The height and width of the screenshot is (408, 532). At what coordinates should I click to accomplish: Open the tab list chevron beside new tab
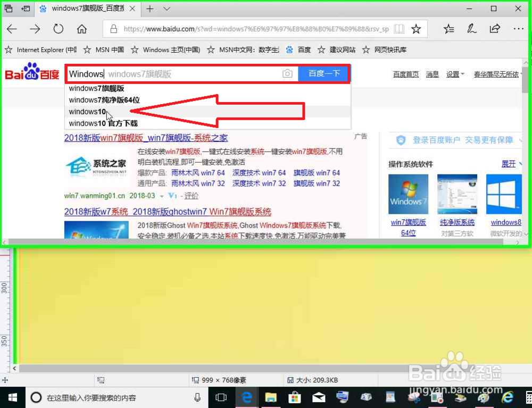click(165, 9)
